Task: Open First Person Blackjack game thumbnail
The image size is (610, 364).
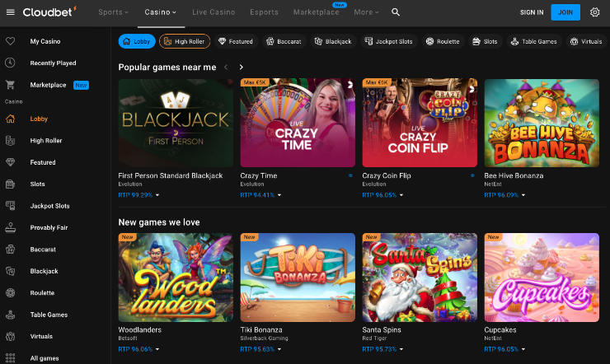Action: point(176,123)
